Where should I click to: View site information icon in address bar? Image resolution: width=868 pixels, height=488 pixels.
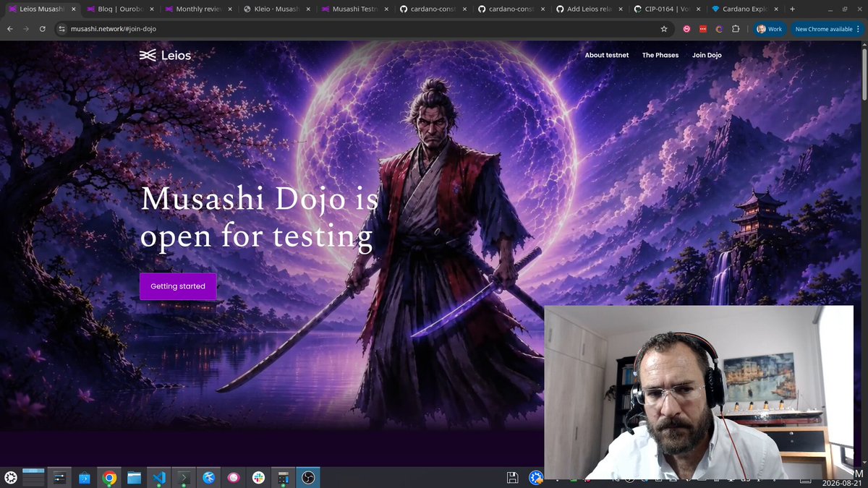click(62, 29)
